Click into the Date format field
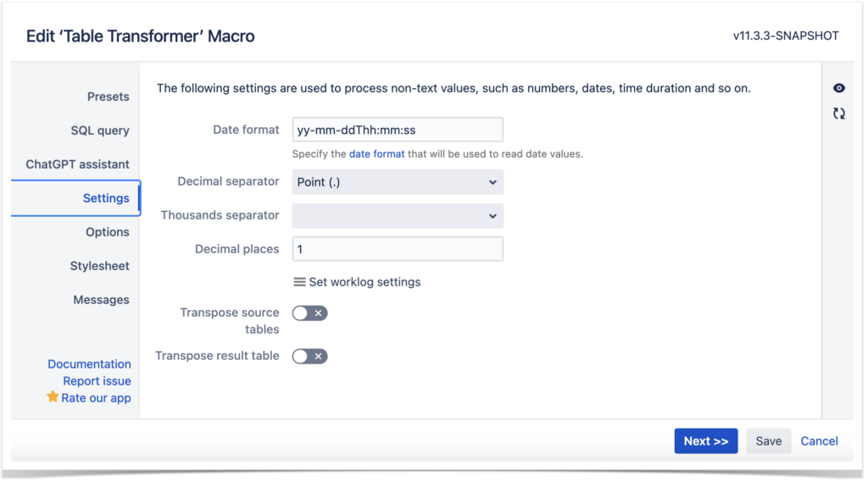 (x=398, y=130)
